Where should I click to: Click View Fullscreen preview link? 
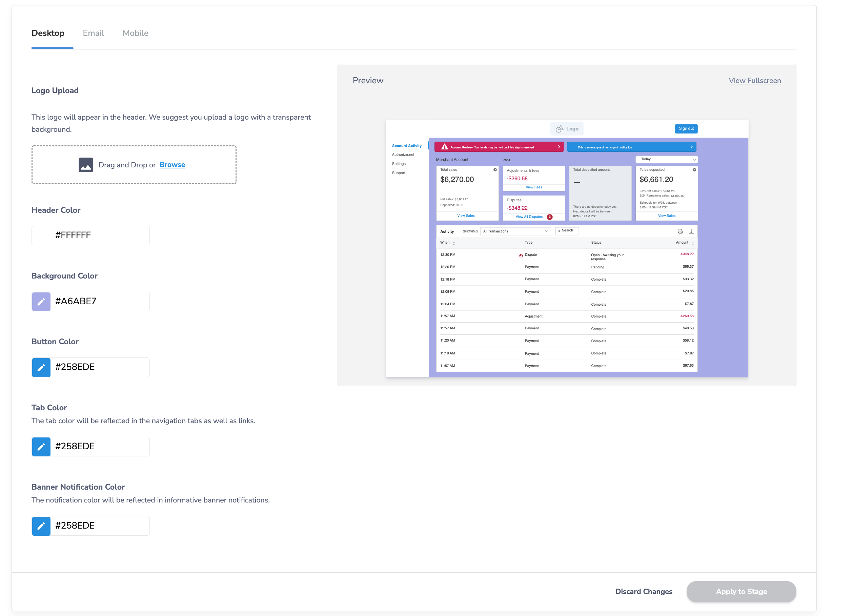(x=755, y=81)
